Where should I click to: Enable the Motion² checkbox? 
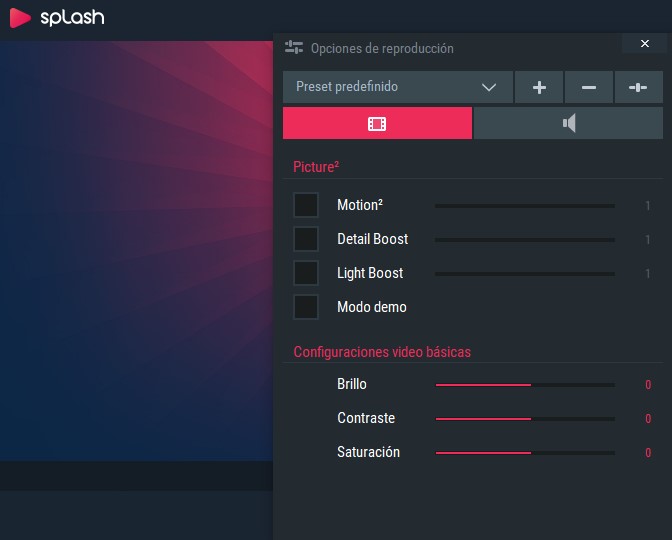306,205
